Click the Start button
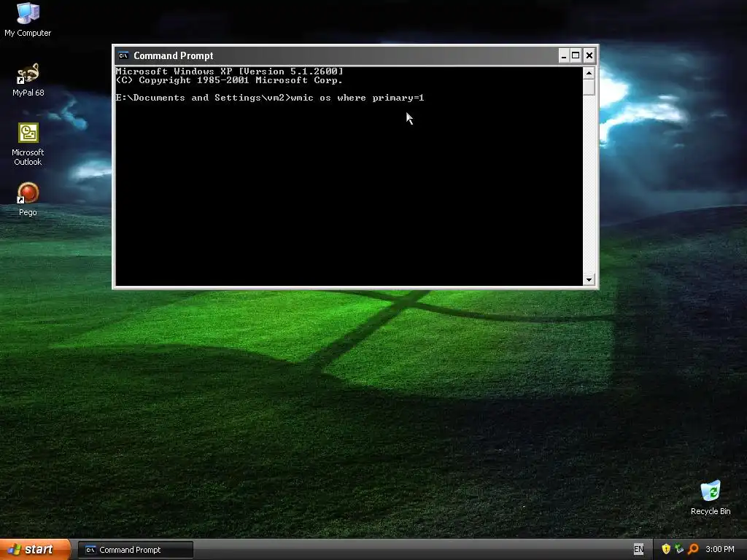The image size is (747, 560). click(x=35, y=550)
